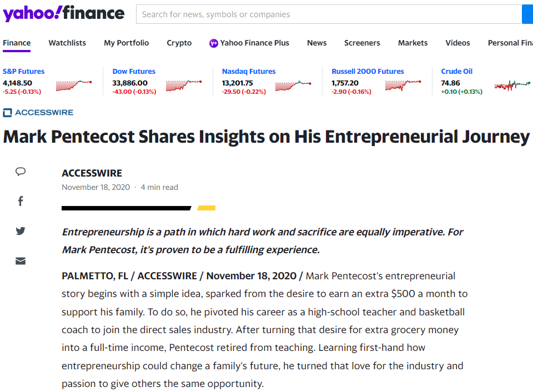Open the Watchlists tab
Screen dimensions: 533x392
(x=67, y=43)
